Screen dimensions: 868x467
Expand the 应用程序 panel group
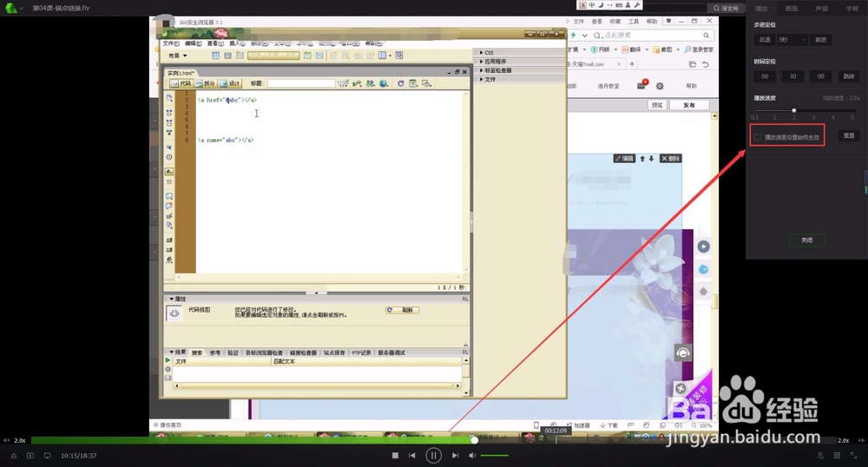click(493, 62)
